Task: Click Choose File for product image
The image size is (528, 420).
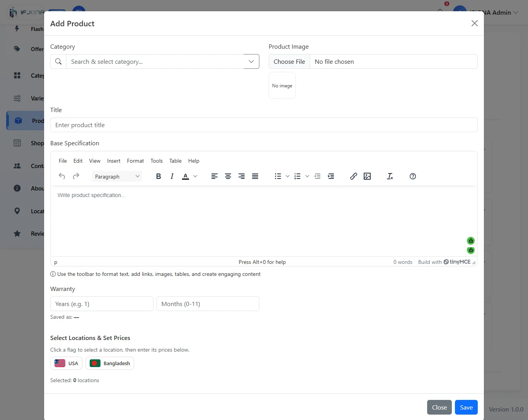Action: tap(289, 61)
